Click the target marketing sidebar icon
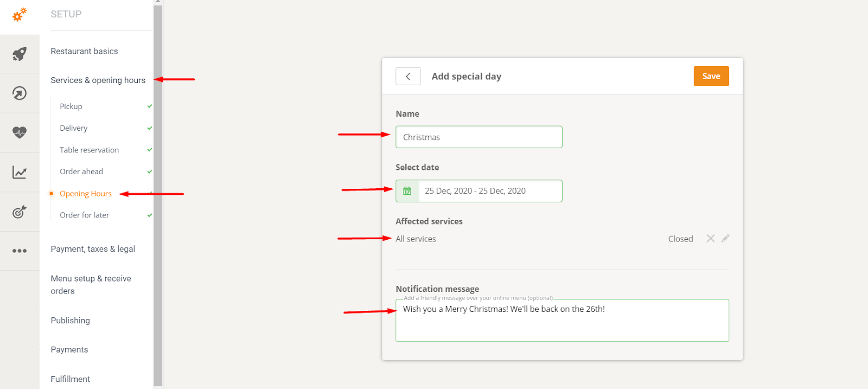868x389 pixels. pos(20,212)
